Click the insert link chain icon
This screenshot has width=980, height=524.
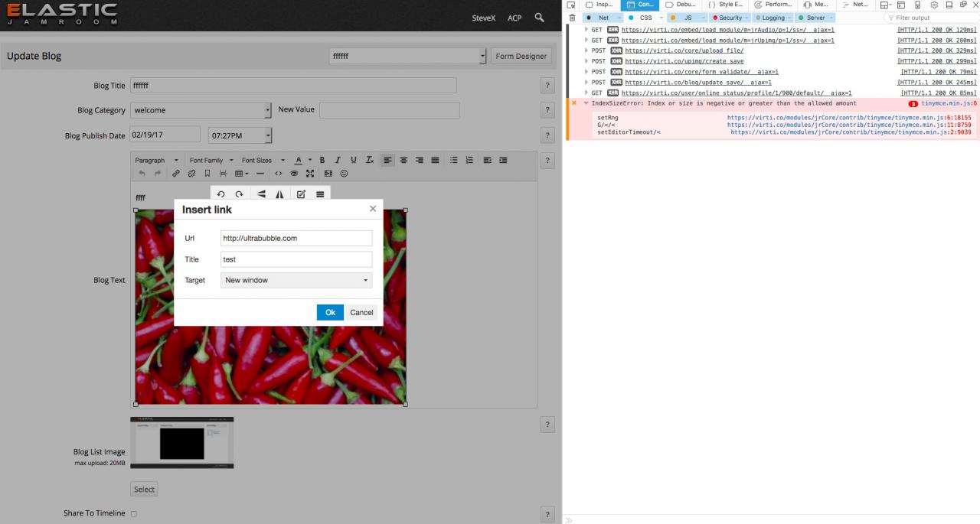[x=175, y=174]
